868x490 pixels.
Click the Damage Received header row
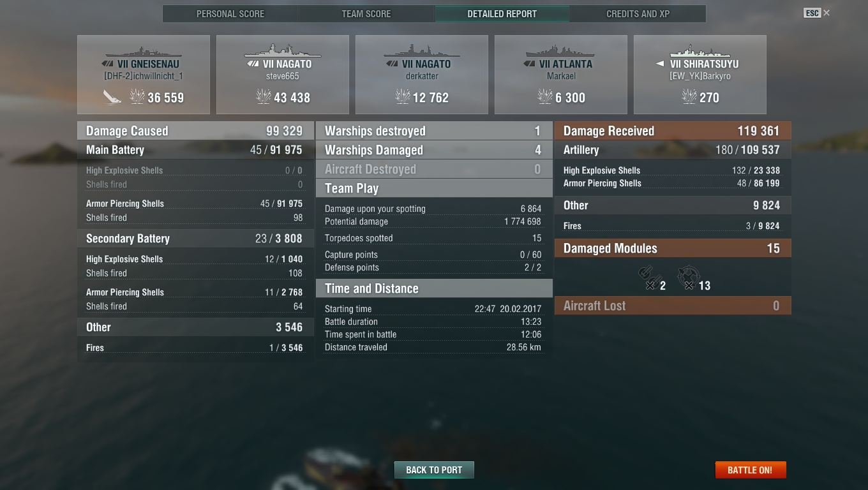point(673,131)
